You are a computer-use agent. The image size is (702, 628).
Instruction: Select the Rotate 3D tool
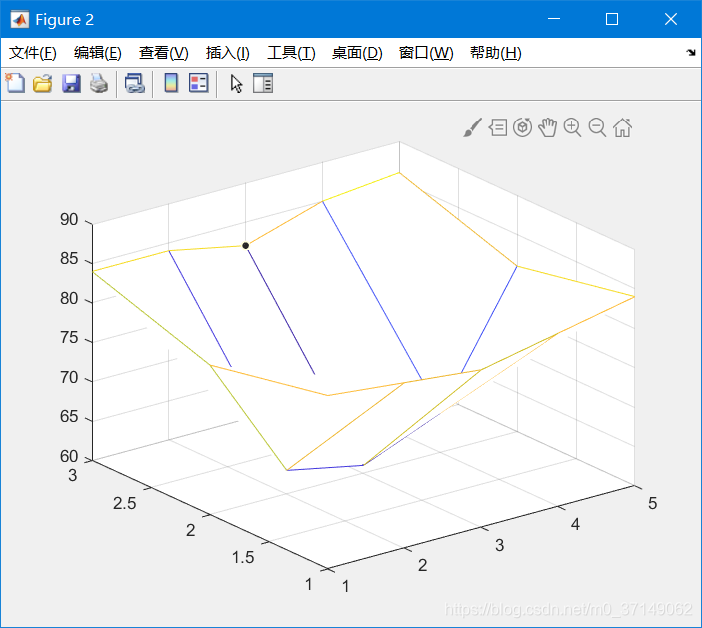coord(522,128)
